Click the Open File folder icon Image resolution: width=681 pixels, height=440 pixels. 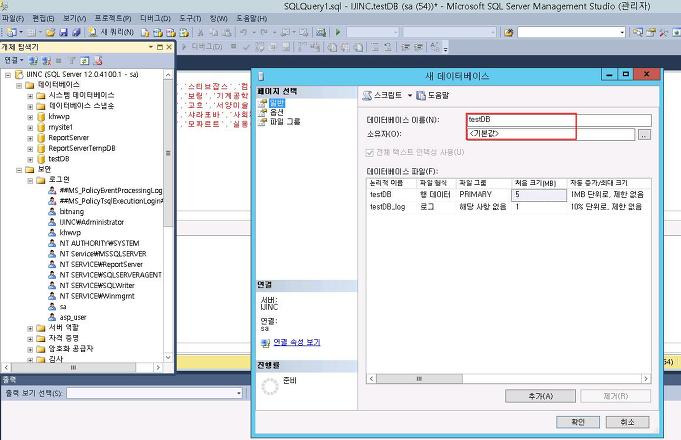tap(50, 33)
